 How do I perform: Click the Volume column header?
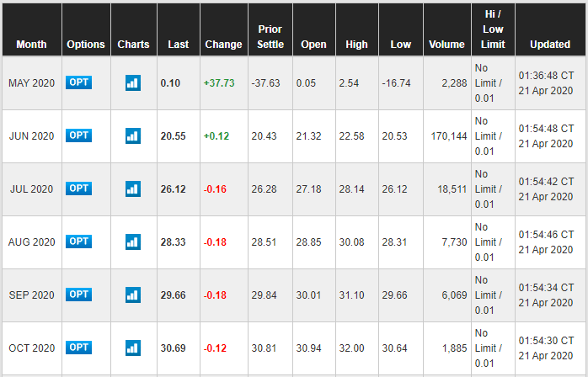tap(446, 45)
